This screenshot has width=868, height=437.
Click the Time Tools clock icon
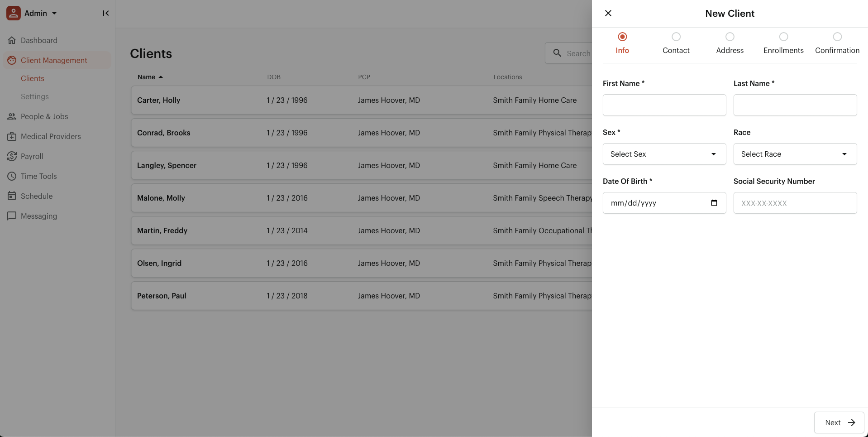tap(12, 176)
